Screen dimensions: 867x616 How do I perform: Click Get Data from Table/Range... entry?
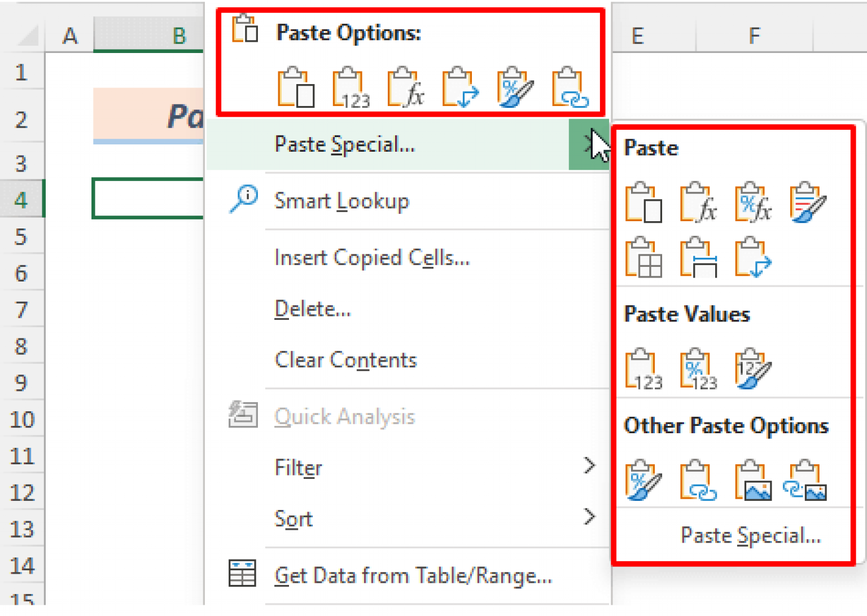coord(408,576)
